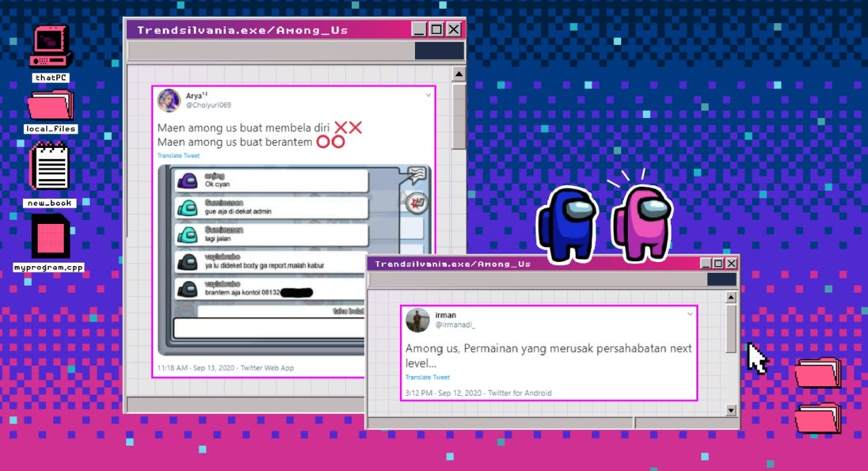The image size is (868, 471).
Task: Click Arya's profile avatar
Action: (x=169, y=100)
